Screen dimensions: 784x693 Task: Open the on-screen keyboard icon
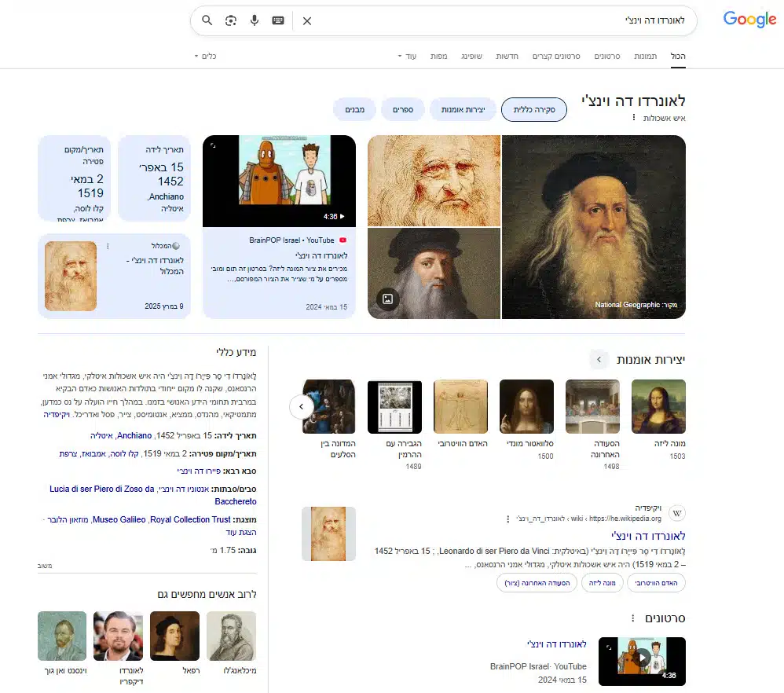coord(278,20)
